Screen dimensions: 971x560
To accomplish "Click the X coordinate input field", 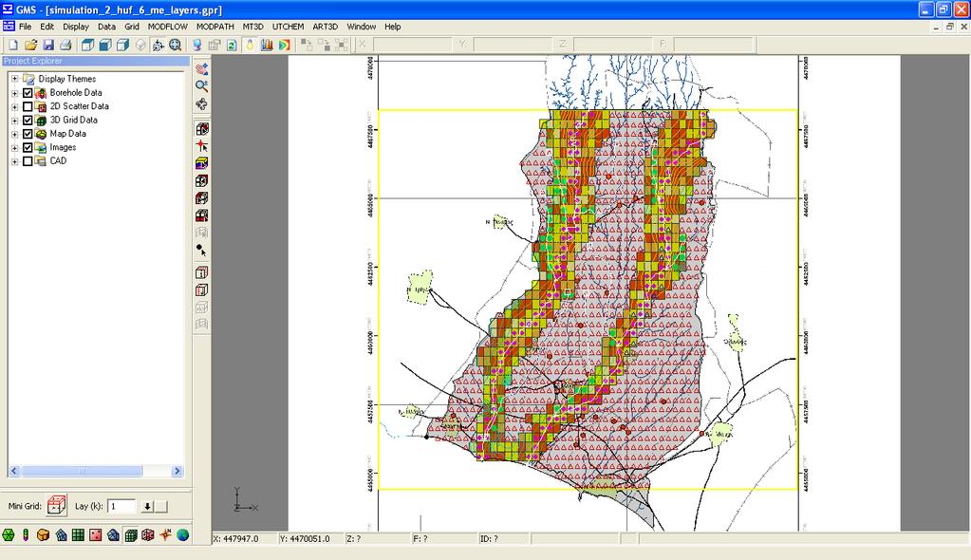I will point(412,45).
